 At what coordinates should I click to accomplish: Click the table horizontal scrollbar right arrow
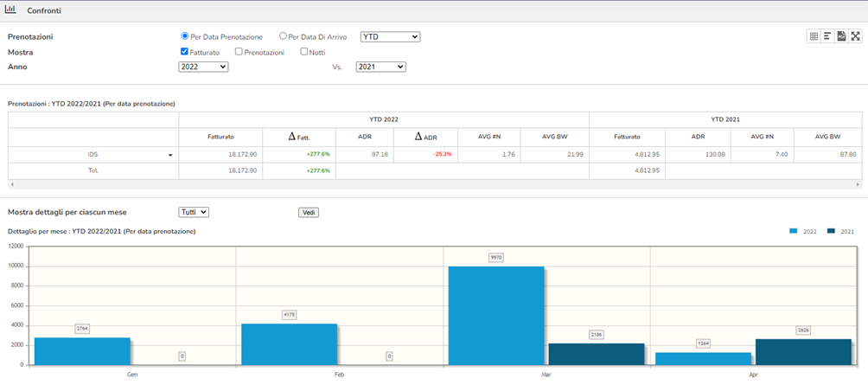[x=858, y=183]
